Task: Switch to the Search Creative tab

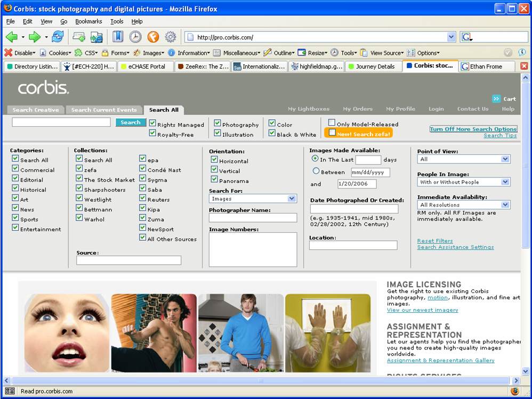Action: coord(36,110)
